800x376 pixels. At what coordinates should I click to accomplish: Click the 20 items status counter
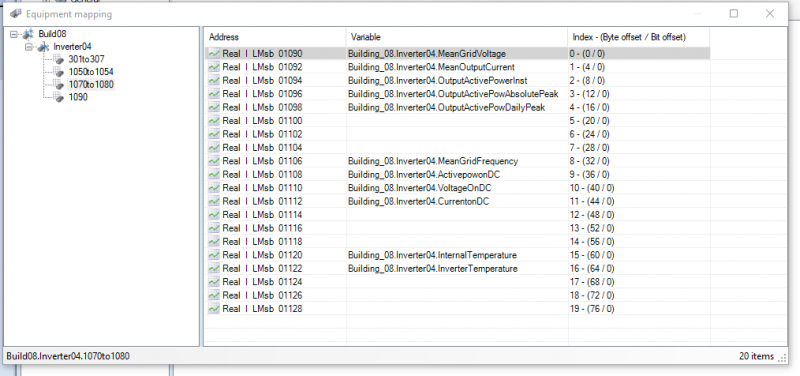click(x=756, y=356)
